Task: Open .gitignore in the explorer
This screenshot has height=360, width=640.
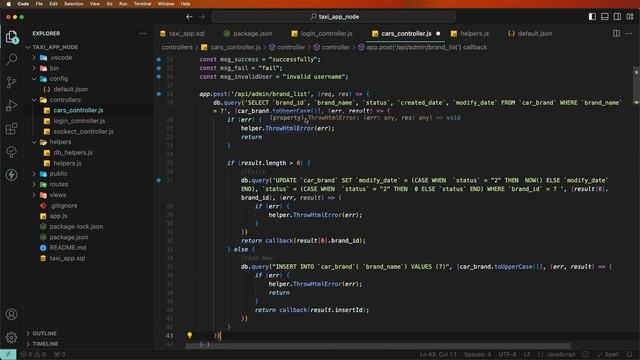Action: 63,205
